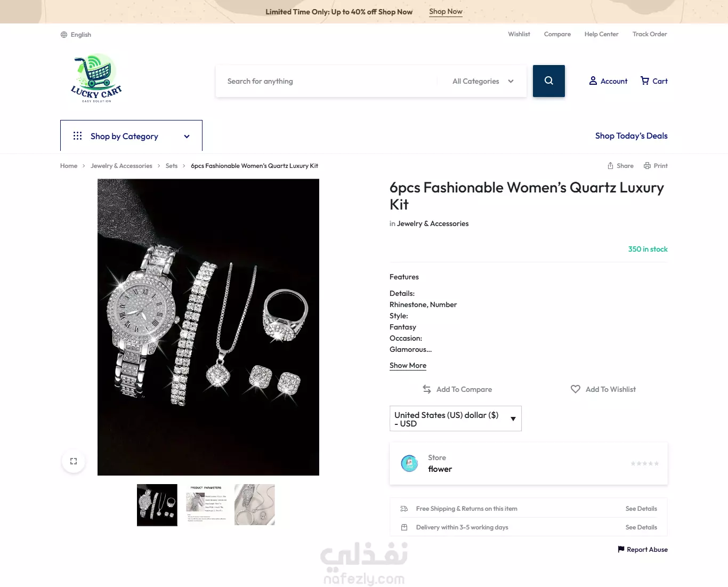Open Shop Today's Deals
This screenshot has height=587, width=728.
[631, 136]
